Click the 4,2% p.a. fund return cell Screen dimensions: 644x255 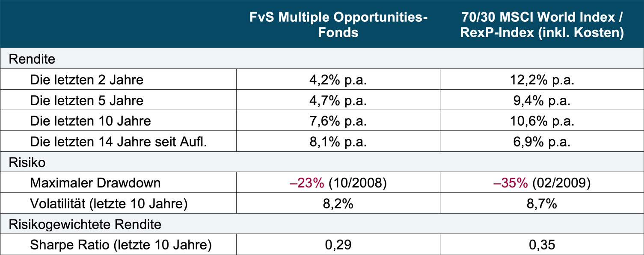coord(338,80)
